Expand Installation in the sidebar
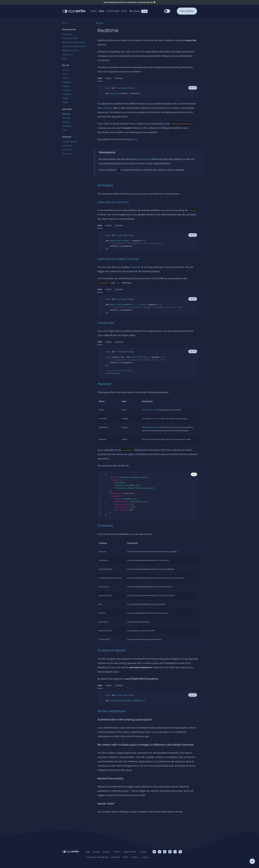The image size is (259, 868). coord(67,34)
